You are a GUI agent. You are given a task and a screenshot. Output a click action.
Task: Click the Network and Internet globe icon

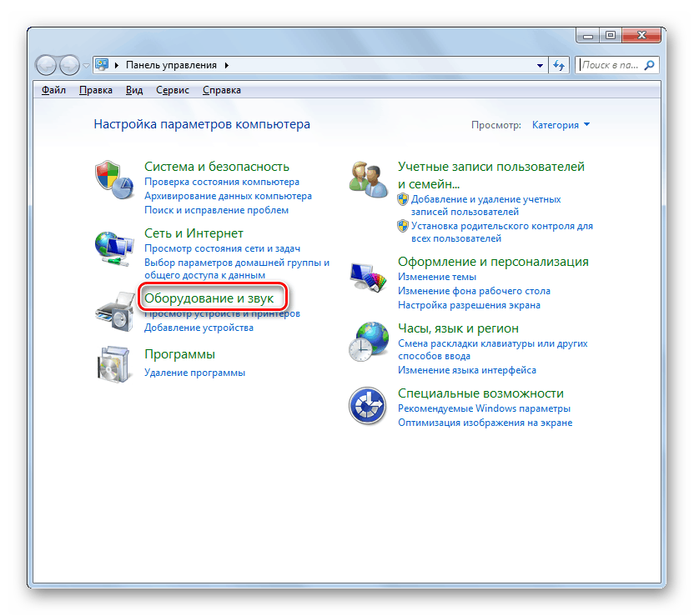tap(114, 247)
